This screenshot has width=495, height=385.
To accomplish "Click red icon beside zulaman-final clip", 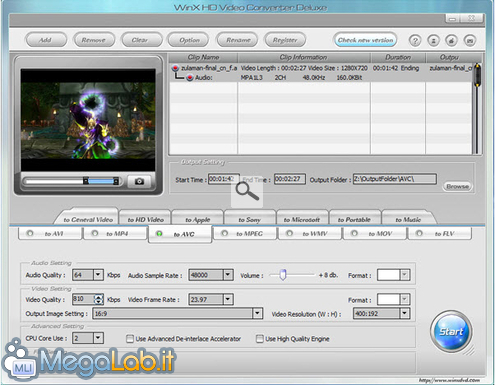I will coord(175,68).
